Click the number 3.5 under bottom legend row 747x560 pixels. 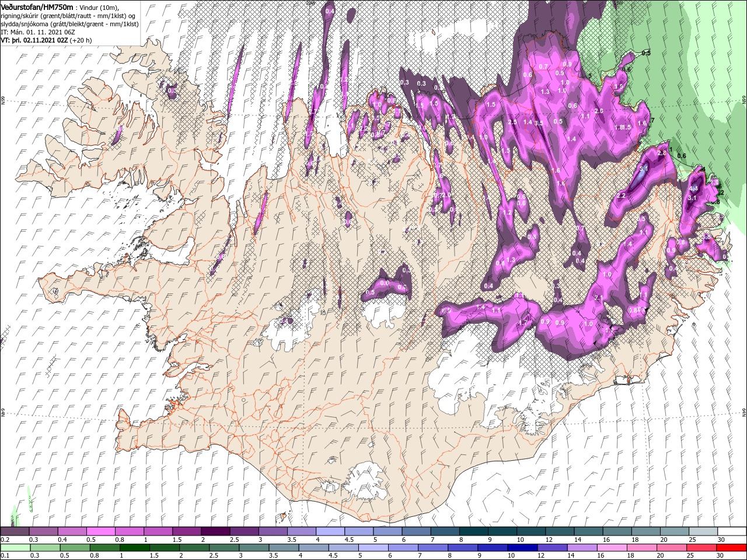[273, 555]
